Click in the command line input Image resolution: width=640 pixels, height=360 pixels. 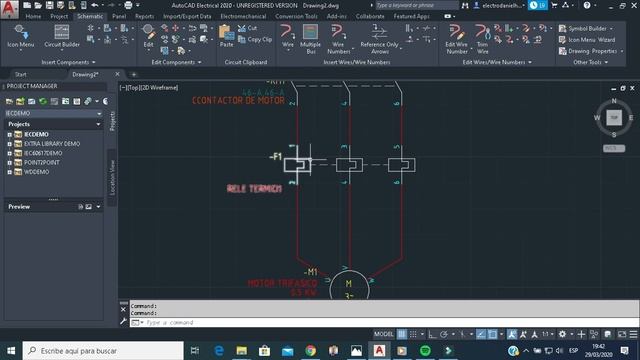(x=384, y=322)
